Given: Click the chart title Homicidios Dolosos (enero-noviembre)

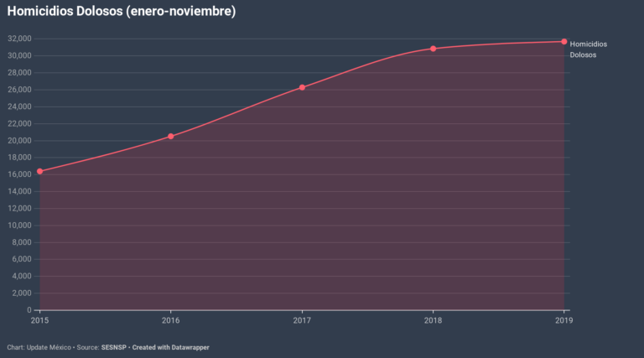Looking at the screenshot, I should click(122, 12).
